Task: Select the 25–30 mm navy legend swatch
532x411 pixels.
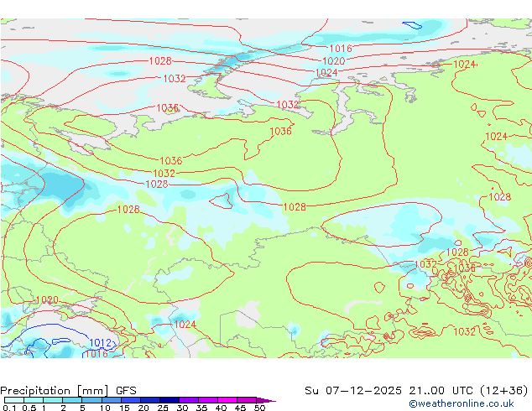Action: 169,400
